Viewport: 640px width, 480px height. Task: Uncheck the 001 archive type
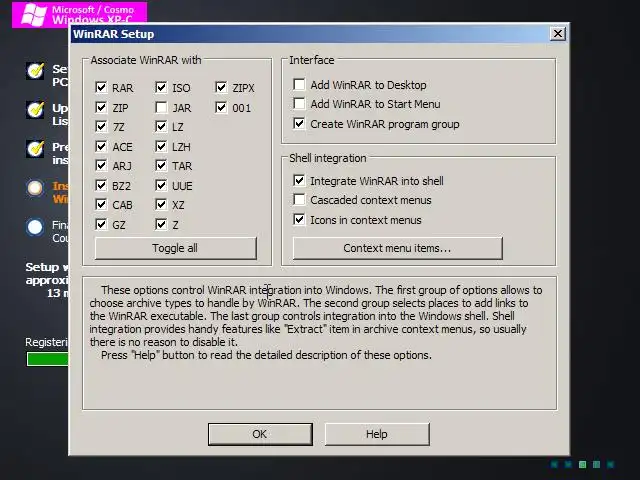[221, 107]
